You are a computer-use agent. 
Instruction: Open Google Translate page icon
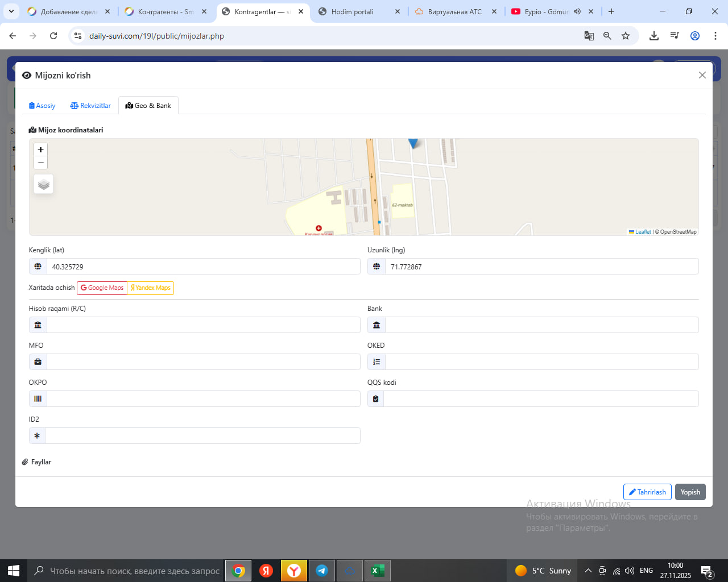[589, 36]
